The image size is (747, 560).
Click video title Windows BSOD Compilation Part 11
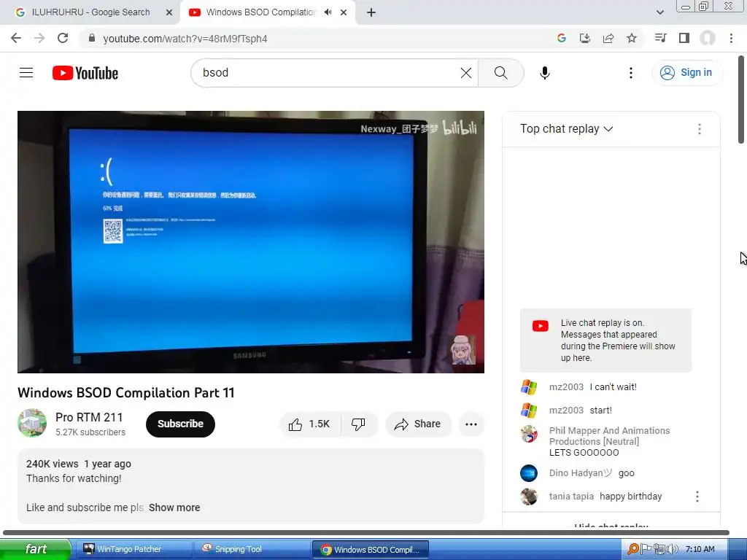click(125, 392)
